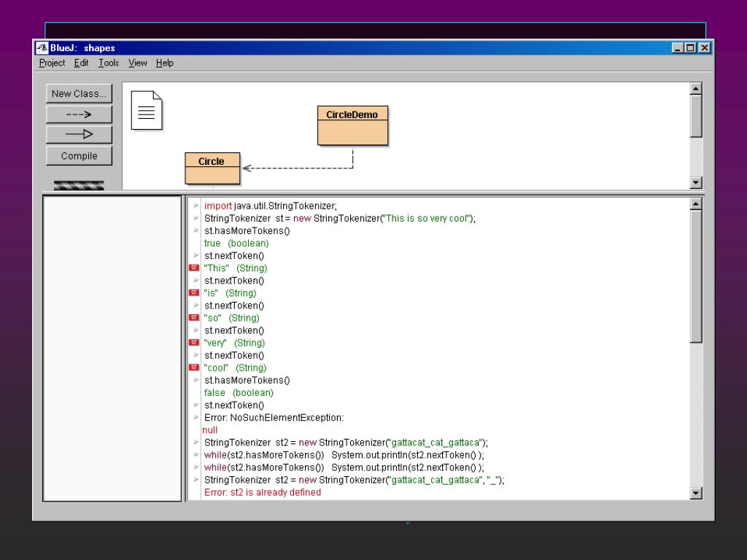Open the Project menu
This screenshot has height=560, width=747.
click(52, 63)
